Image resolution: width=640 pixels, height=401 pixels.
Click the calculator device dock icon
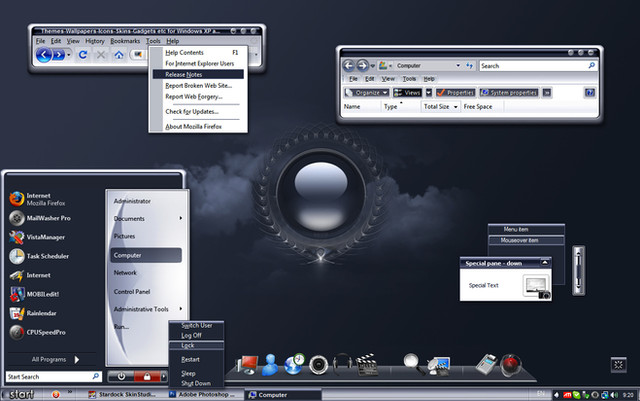pos(486,364)
